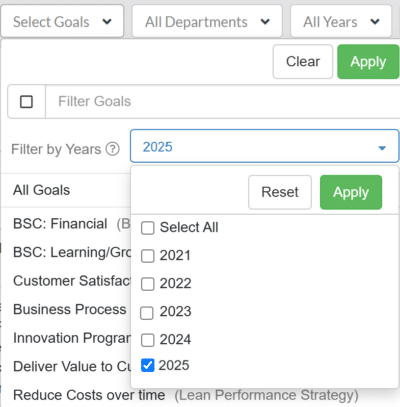Viewport: 400px width, 407px height.
Task: Open the Select Goals dropdown
Action: pyautogui.click(x=62, y=22)
